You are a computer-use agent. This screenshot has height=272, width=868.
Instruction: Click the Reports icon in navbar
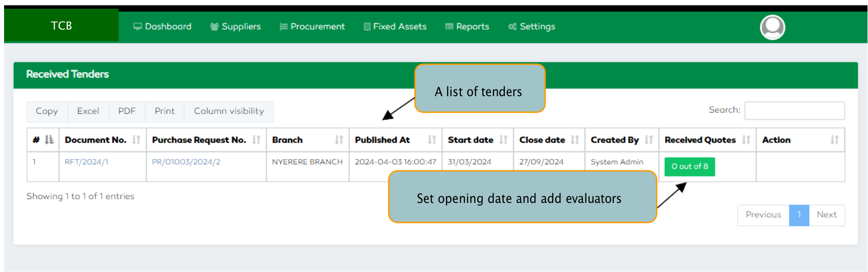450,27
